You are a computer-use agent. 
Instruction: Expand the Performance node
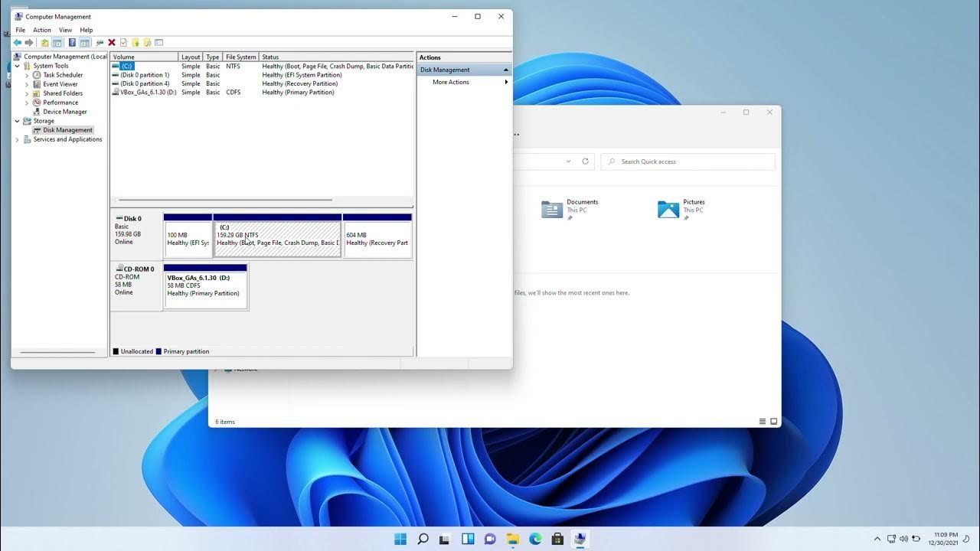click(27, 103)
